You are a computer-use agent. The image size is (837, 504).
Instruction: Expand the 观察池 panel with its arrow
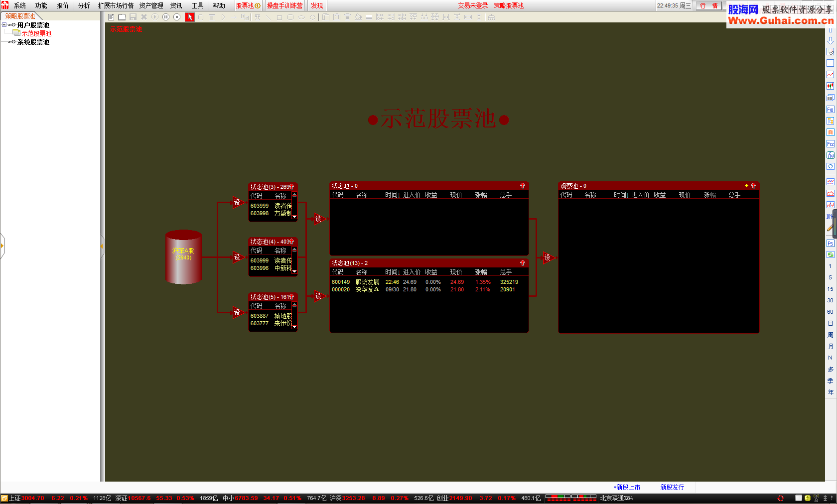coord(753,186)
